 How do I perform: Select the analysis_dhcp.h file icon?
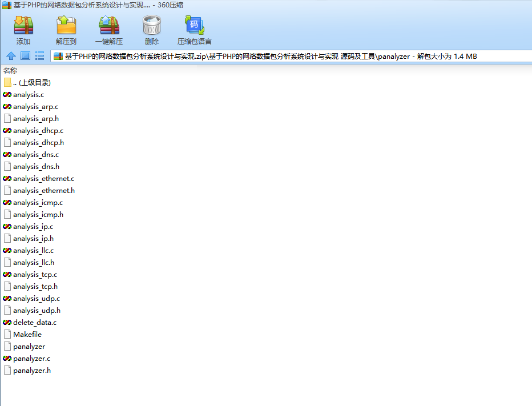[x=7, y=143]
